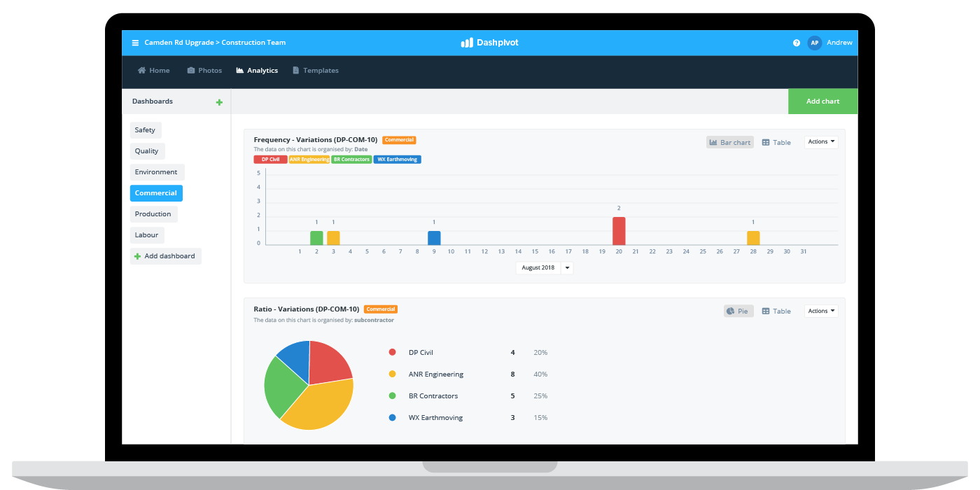
Task: Open the Safety dashboard
Action: point(146,130)
